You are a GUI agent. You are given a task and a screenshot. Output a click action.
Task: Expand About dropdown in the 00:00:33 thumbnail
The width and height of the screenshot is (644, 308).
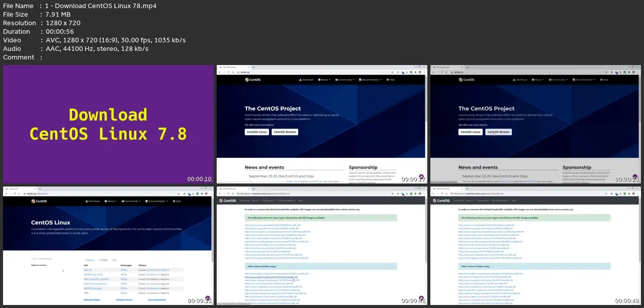click(x=110, y=201)
